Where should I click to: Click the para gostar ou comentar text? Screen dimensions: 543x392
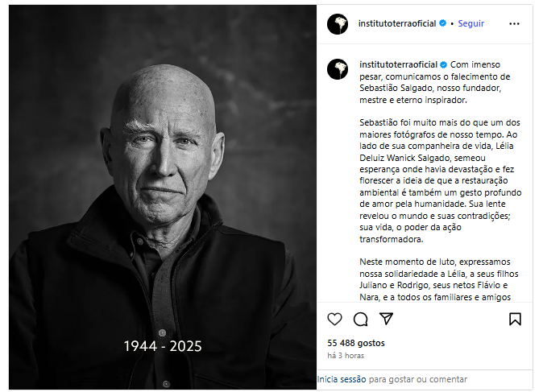click(x=418, y=379)
